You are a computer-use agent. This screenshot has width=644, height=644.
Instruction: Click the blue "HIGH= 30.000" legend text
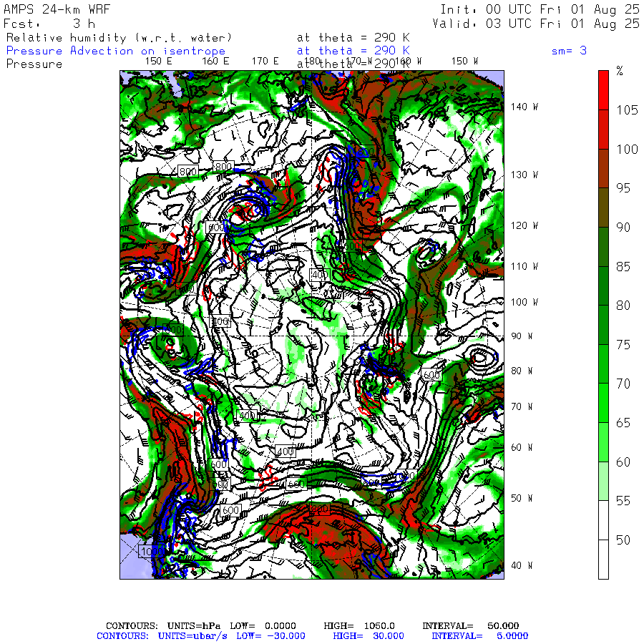pyautogui.click(x=369, y=636)
